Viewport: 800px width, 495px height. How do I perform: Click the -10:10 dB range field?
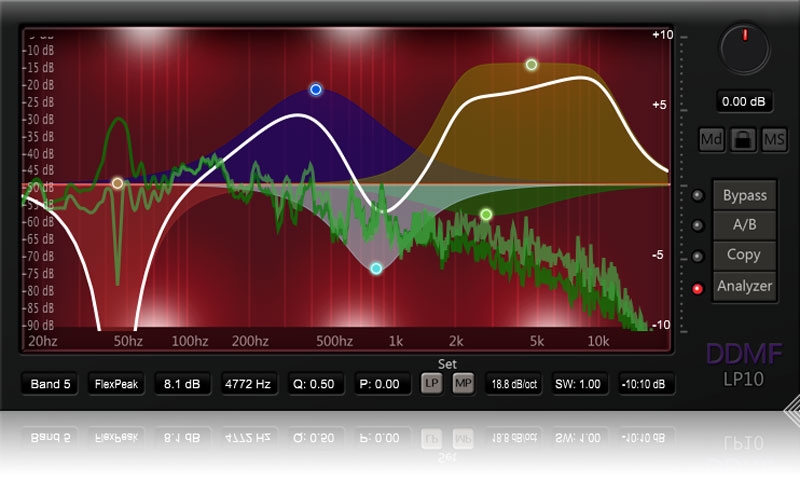645,383
